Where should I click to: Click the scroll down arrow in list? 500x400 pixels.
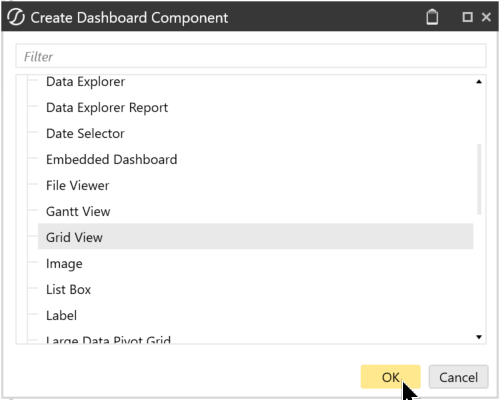[479, 337]
